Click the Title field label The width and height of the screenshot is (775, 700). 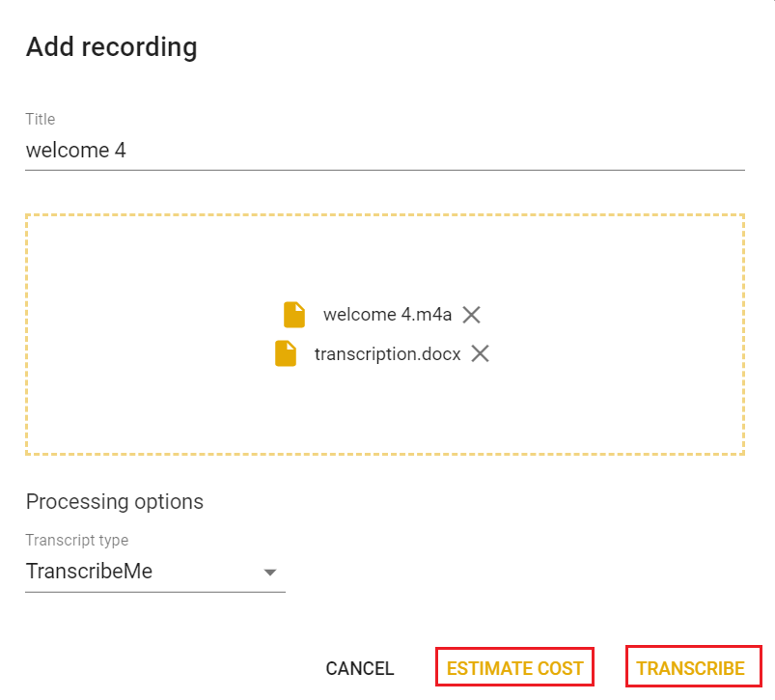[41, 120]
